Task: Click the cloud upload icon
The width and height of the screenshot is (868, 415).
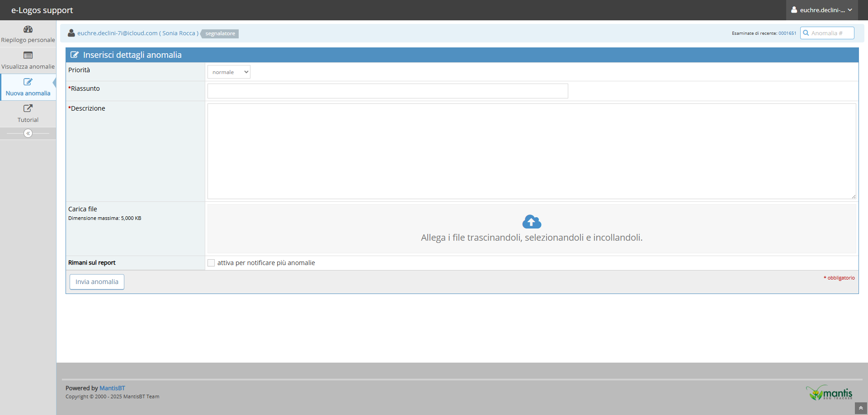Action: coord(532,222)
